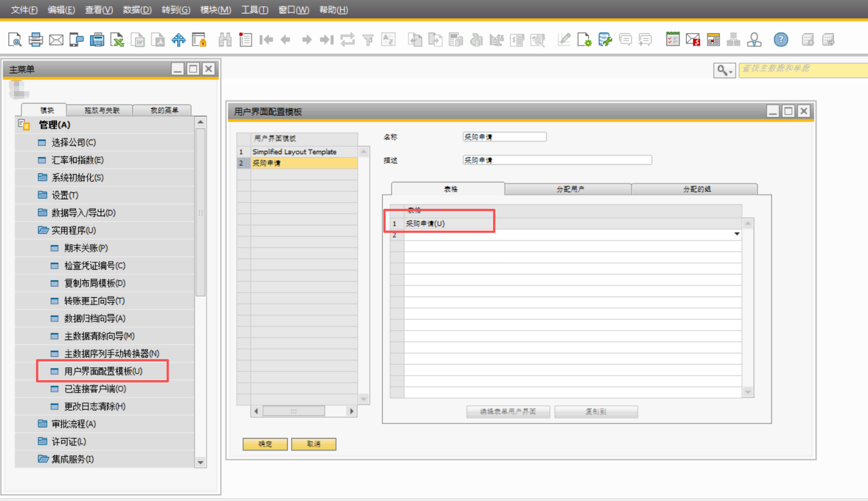The width and height of the screenshot is (868, 501).
Task: Open the calendar toolbar icon
Action: (713, 40)
